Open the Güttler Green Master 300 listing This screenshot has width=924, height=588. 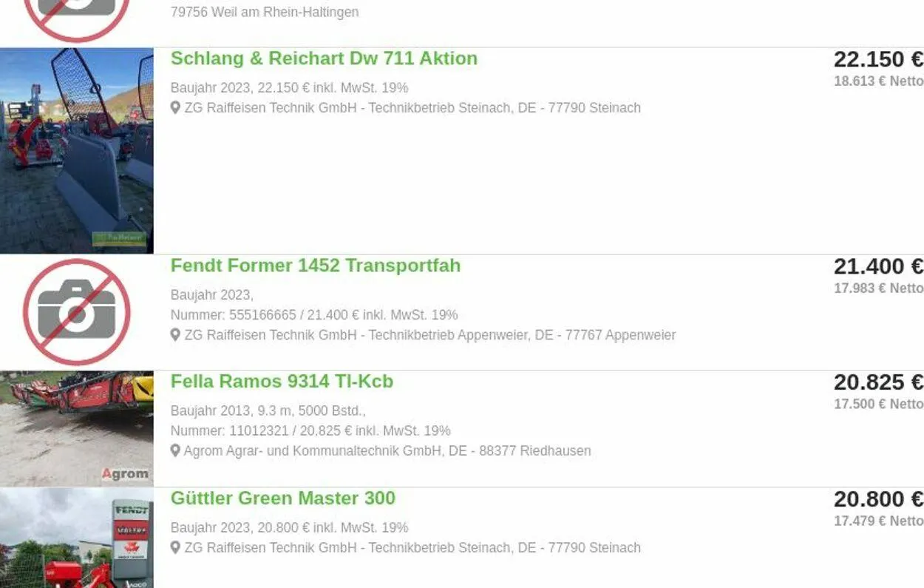[x=282, y=499]
